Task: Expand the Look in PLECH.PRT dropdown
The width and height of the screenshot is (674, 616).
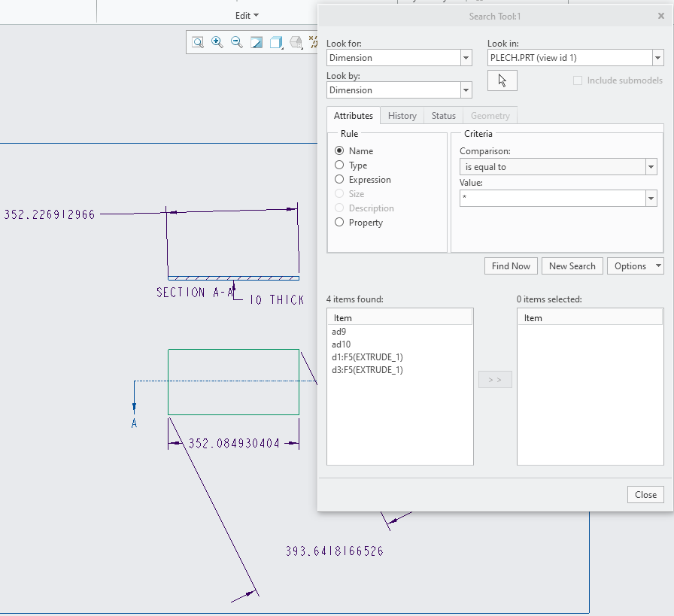Action: (x=657, y=58)
